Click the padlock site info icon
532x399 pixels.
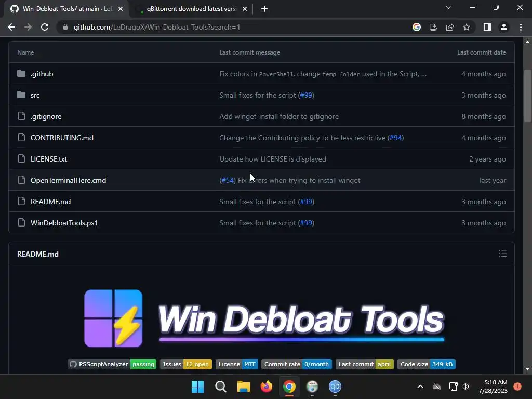point(65,27)
